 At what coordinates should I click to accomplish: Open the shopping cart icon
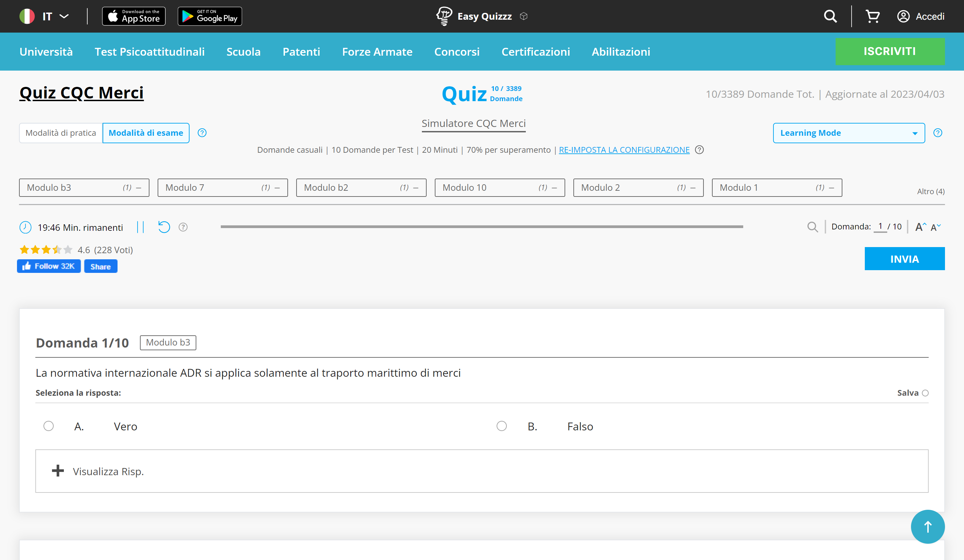coord(873,16)
